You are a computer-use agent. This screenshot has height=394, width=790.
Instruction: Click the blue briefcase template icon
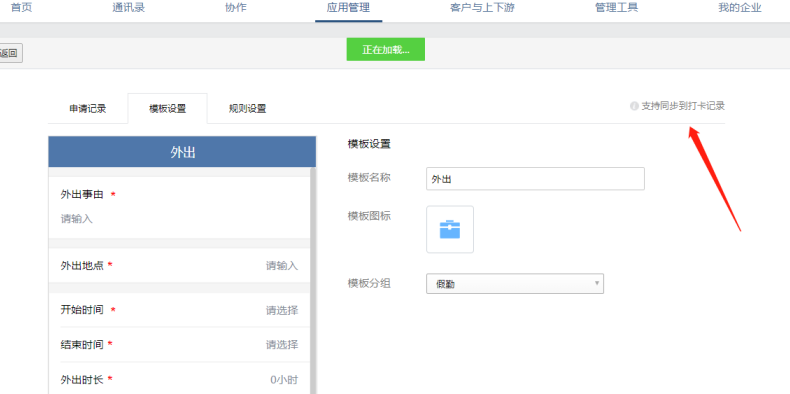coord(450,229)
